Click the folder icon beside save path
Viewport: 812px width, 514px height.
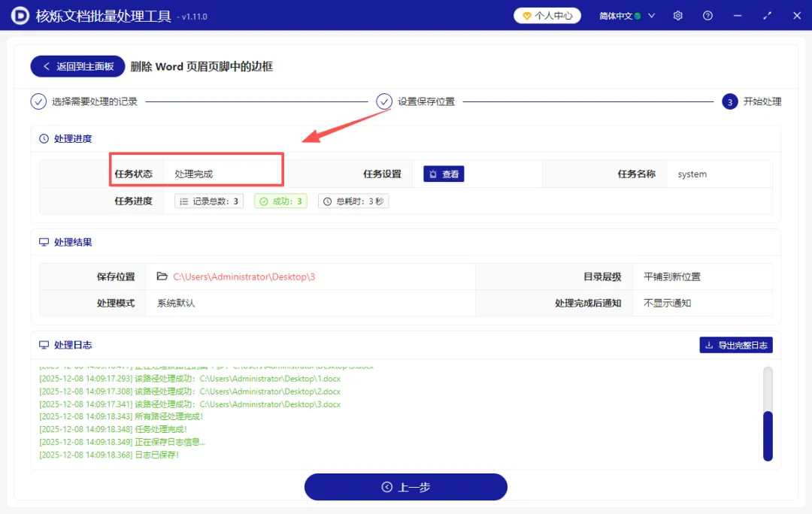coord(162,277)
